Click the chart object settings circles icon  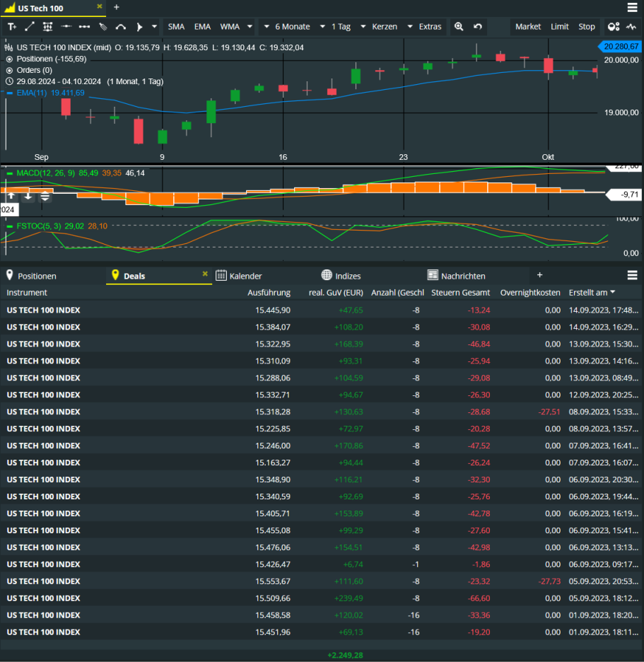[614, 27]
